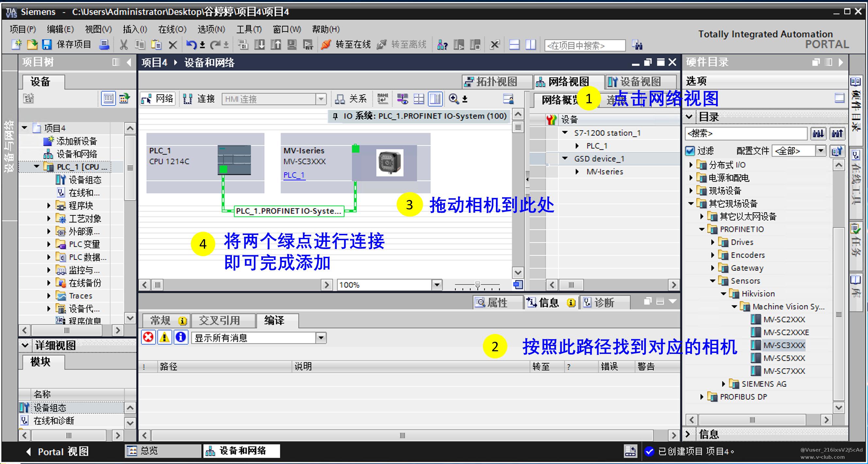Open the 配置文件 全部 profile dropdown
Screen dimensions: 868x464
tap(821, 151)
